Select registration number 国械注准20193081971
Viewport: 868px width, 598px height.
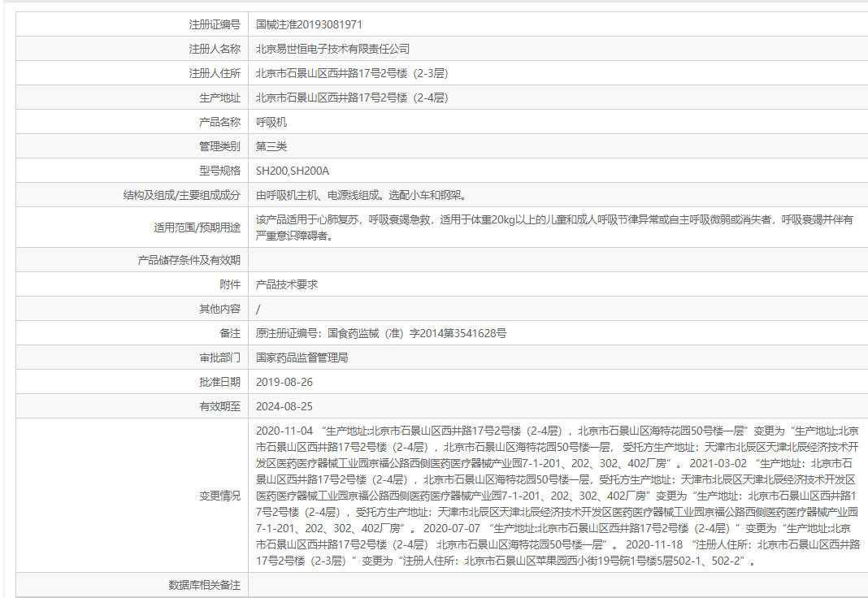click(x=309, y=24)
